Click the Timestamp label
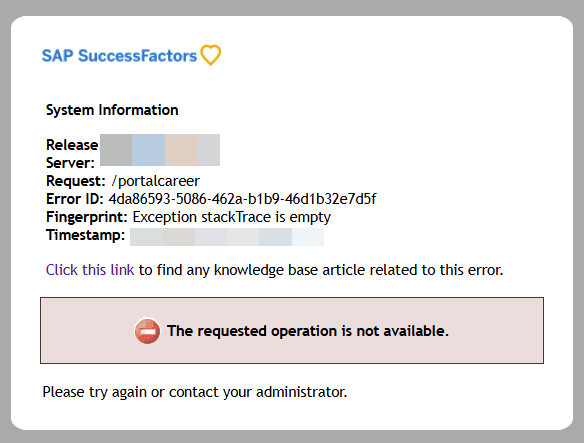The width and height of the screenshot is (584, 443). click(85, 235)
